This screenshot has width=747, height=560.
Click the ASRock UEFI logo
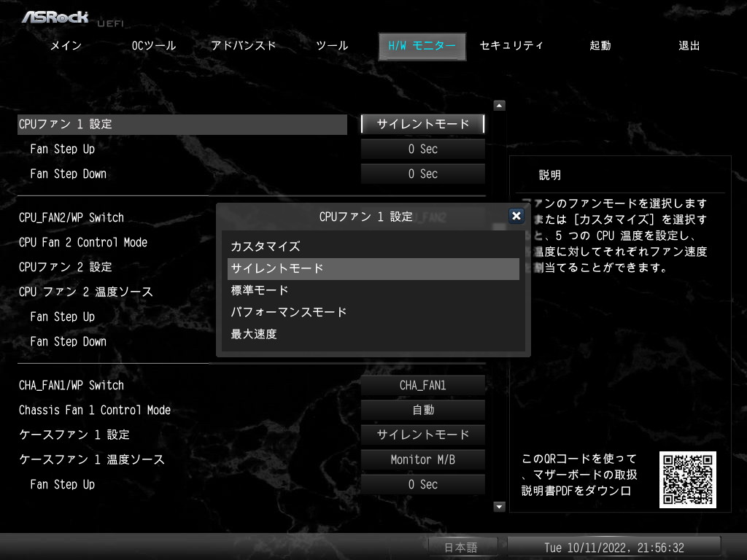coord(72,18)
